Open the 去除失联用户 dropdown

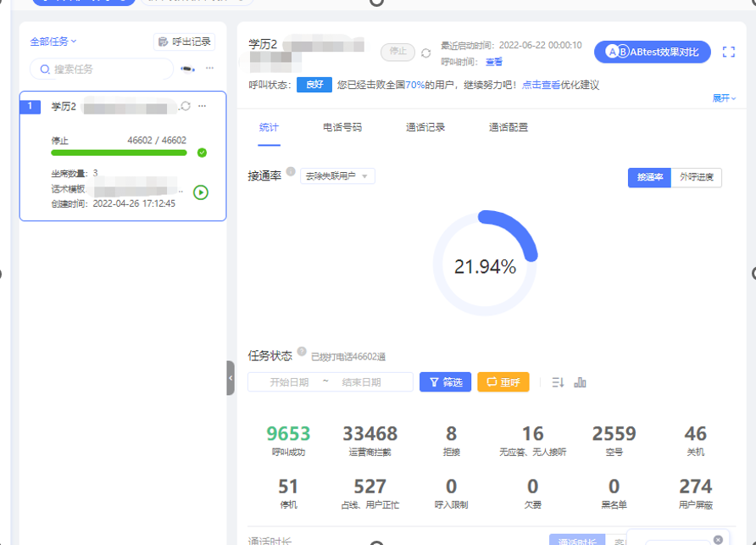pos(337,176)
